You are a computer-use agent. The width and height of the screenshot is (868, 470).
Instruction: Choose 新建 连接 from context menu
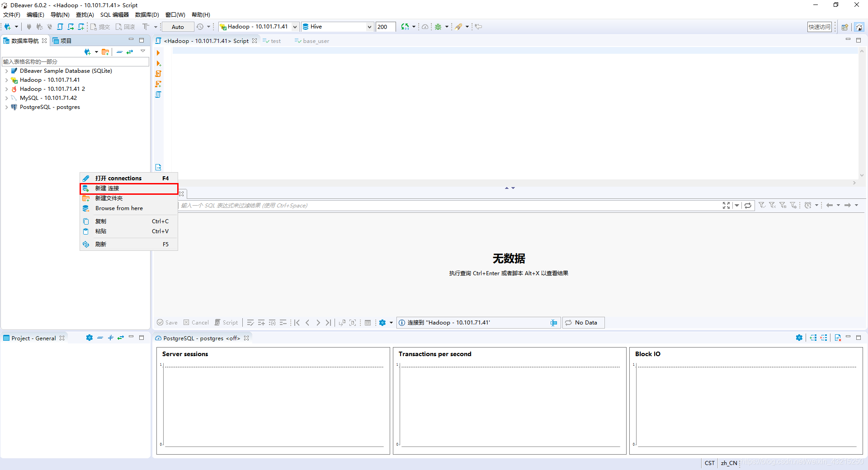(129, 188)
